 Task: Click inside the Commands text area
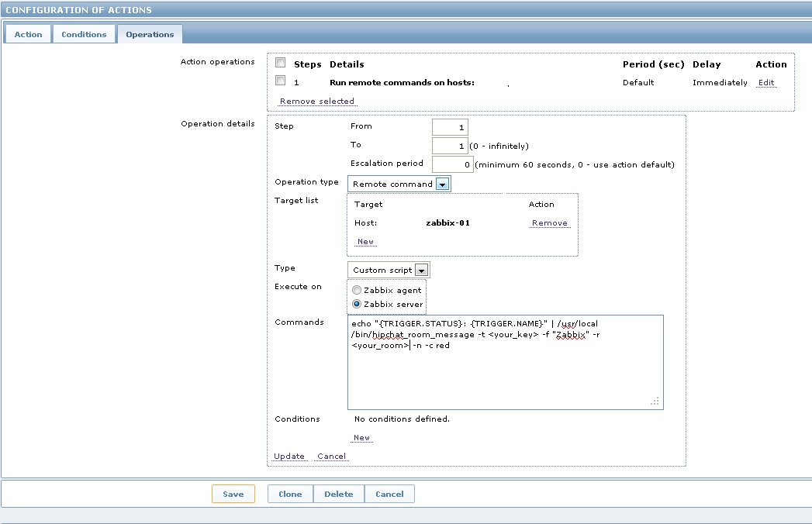pyautogui.click(x=504, y=360)
